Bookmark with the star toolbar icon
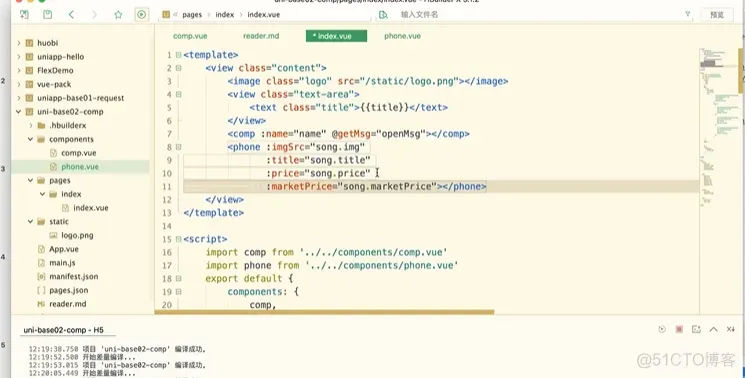 point(118,15)
